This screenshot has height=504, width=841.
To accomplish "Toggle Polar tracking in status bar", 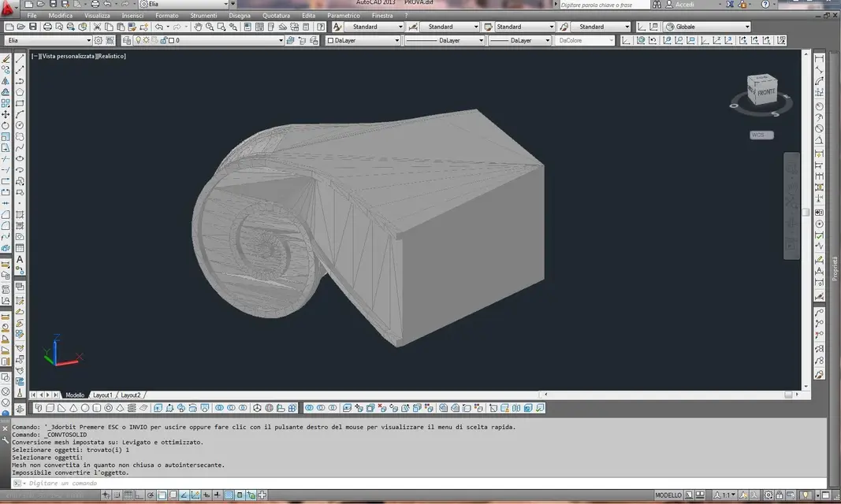I will 151,495.
